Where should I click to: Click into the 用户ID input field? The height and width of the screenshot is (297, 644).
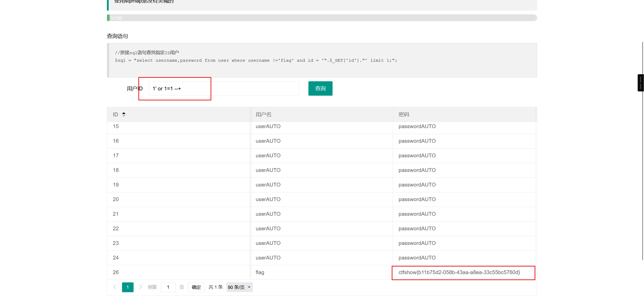[x=223, y=89]
